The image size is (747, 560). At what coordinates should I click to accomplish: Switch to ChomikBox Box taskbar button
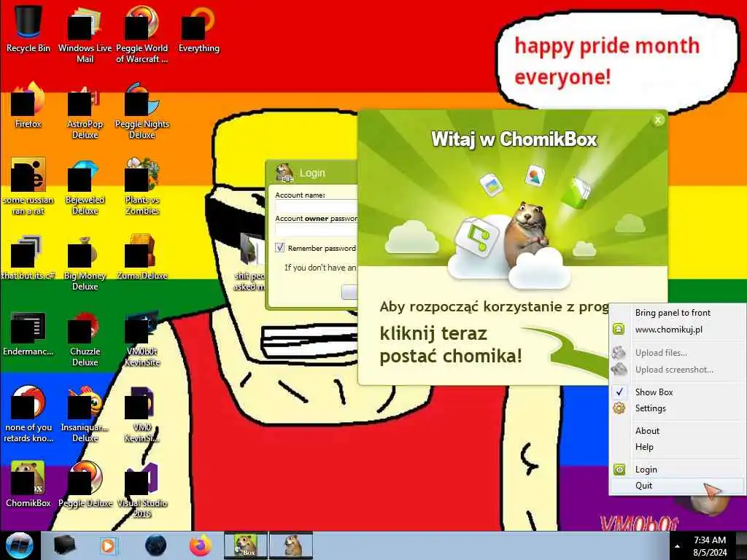(x=246, y=545)
